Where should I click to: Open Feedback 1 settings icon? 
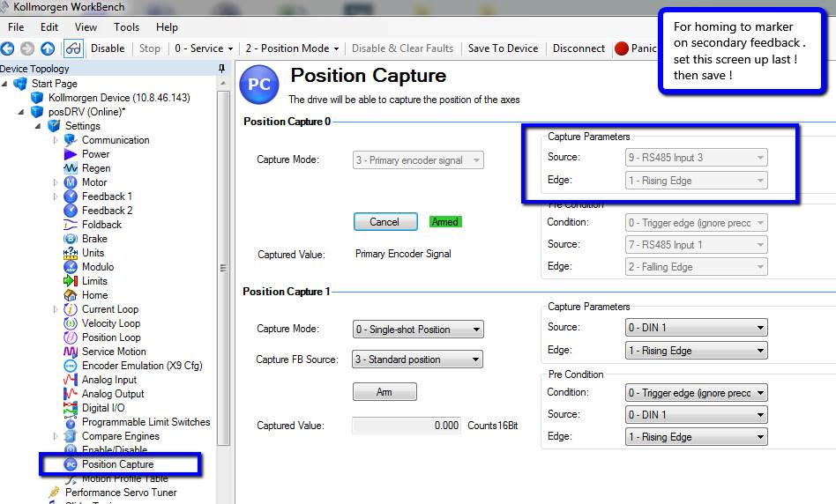pyautogui.click(x=71, y=196)
